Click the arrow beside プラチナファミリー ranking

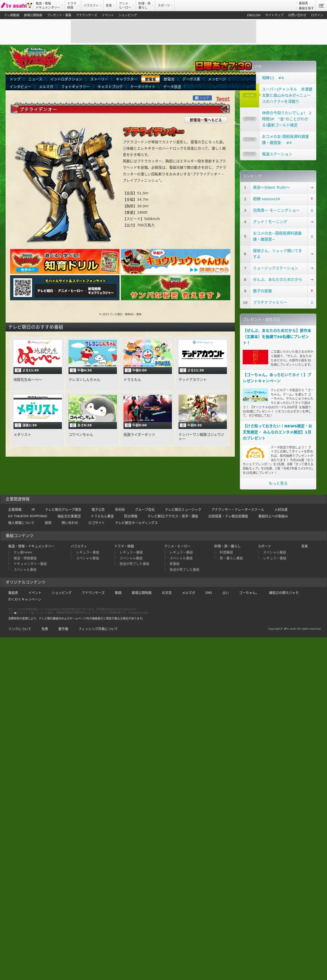pos(312,302)
